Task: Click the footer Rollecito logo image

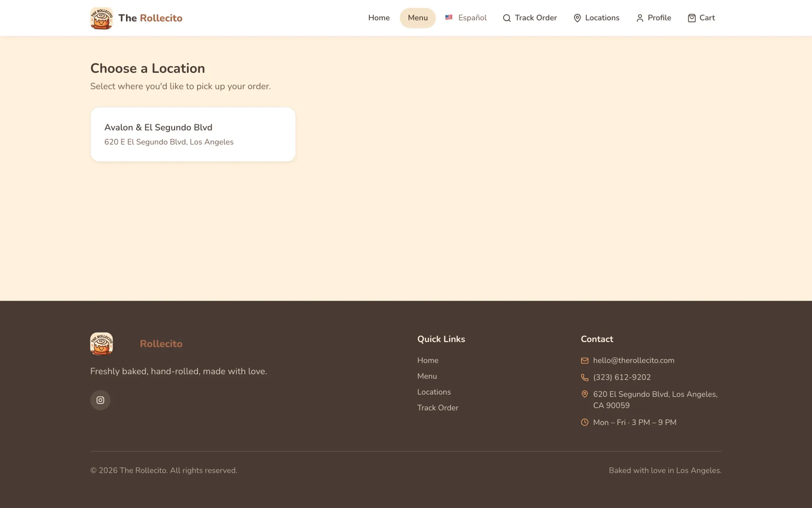Action: pos(101,344)
